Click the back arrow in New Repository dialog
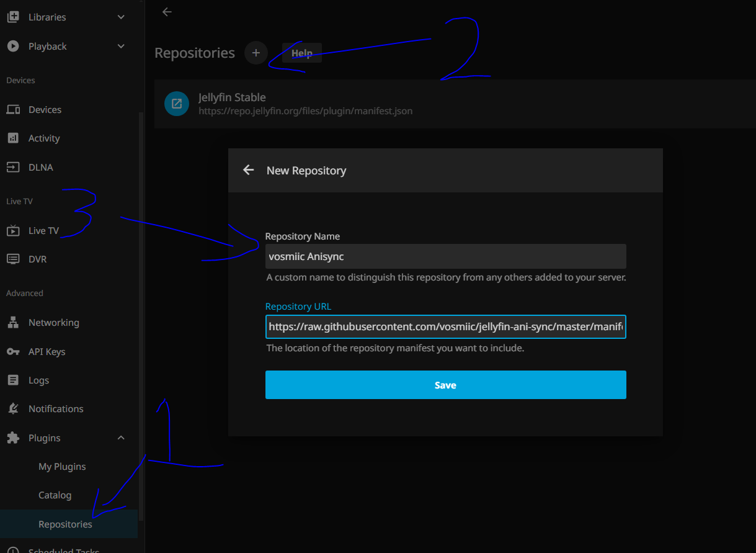 click(x=249, y=170)
